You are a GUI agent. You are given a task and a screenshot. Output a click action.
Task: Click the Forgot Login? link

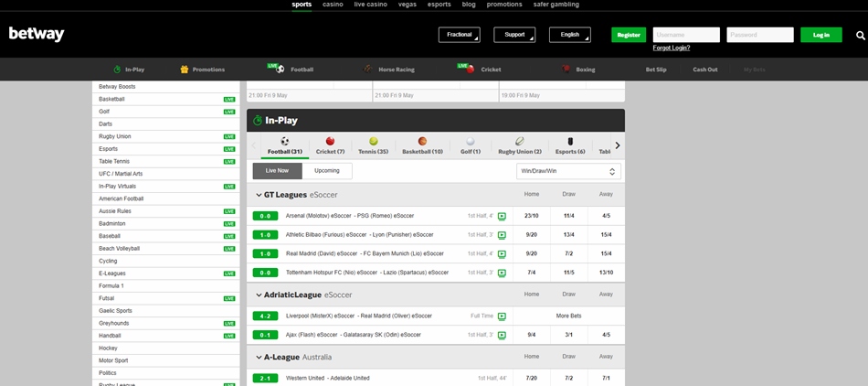pyautogui.click(x=672, y=48)
